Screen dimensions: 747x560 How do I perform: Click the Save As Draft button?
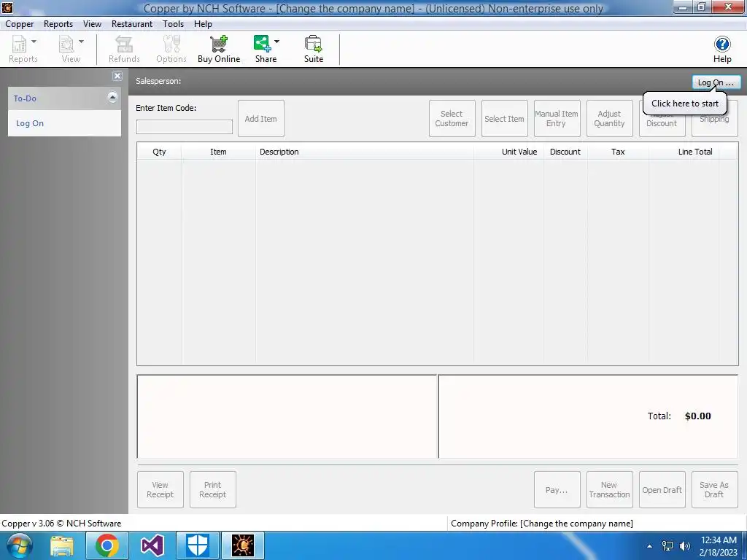point(714,489)
